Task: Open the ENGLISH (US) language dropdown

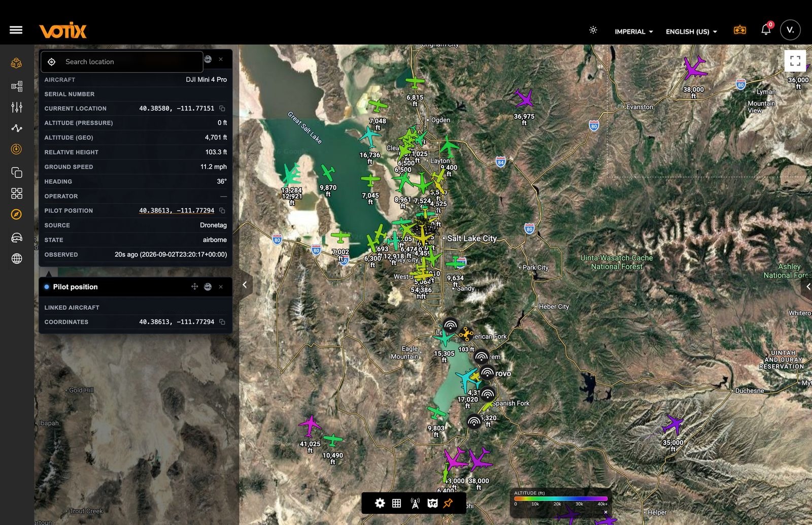Action: pyautogui.click(x=691, y=31)
